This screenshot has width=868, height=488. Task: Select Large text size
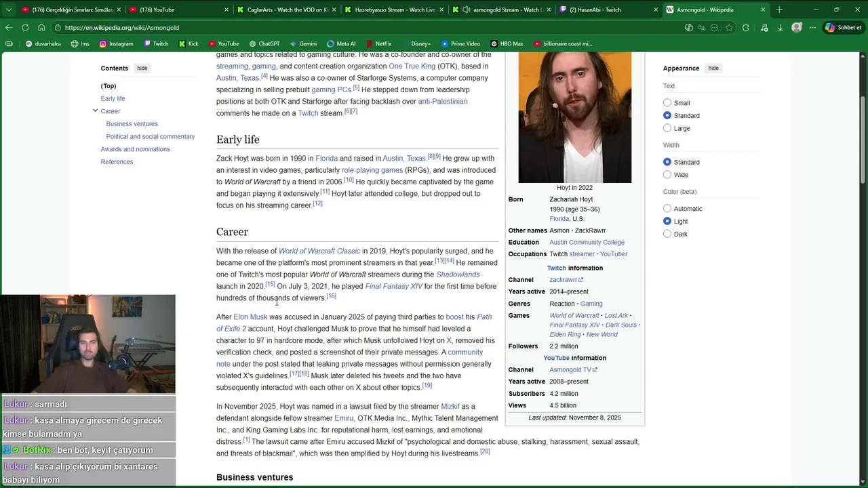coord(667,128)
